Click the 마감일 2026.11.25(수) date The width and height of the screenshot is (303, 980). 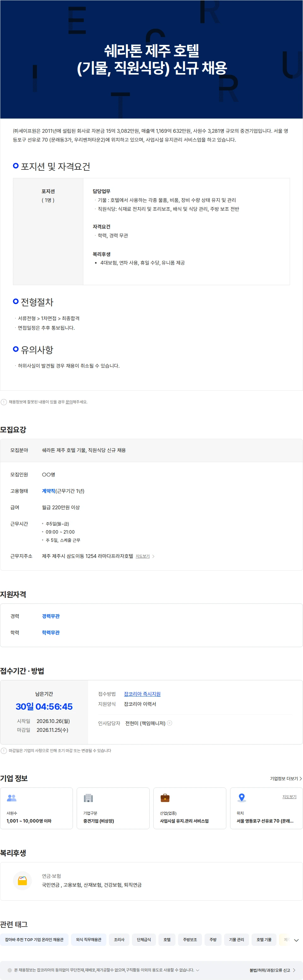[x=52, y=730]
